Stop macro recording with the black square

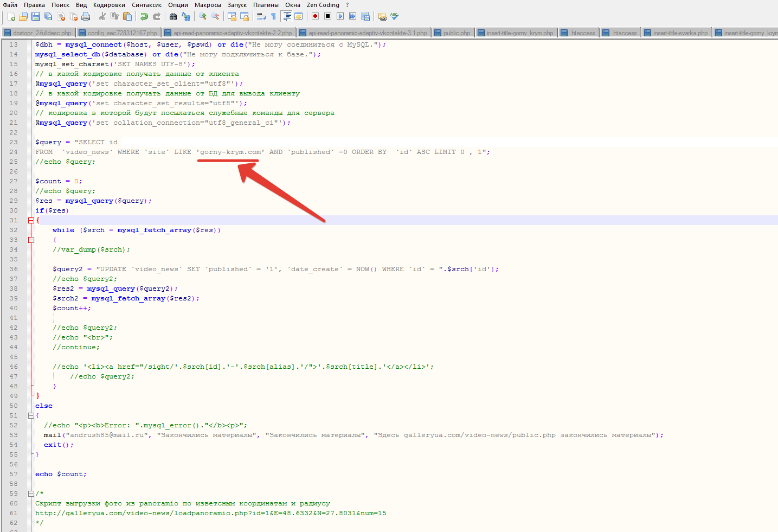pos(327,16)
